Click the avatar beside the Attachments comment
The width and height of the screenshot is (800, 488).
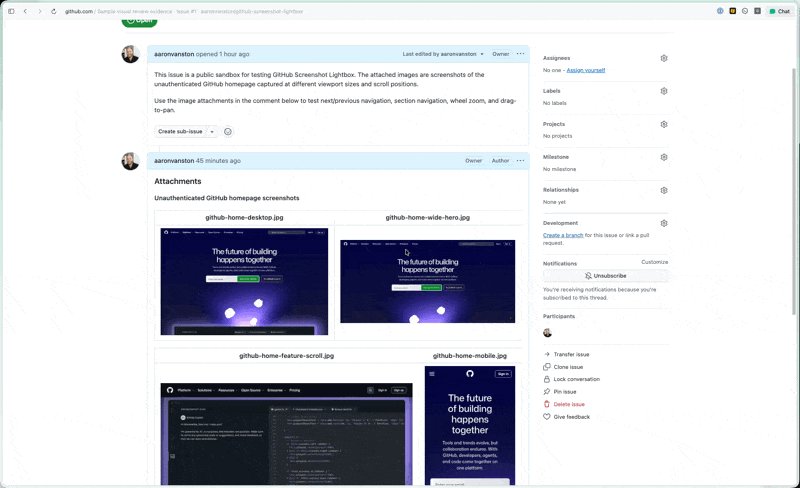click(x=131, y=161)
